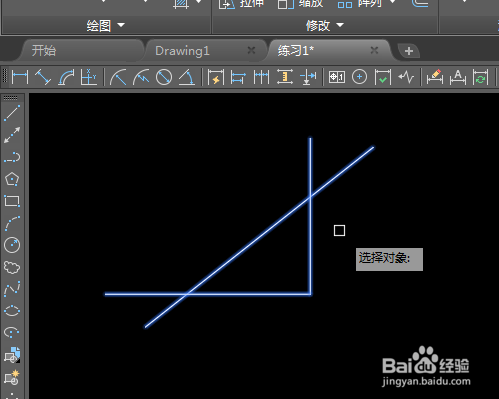The height and width of the screenshot is (399, 499).
Task: Select the Center Mark tool
Action: (x=359, y=77)
